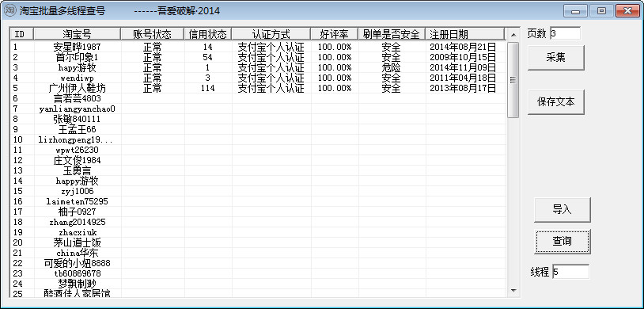Click the 导入 import button
This screenshot has height=309, width=644.
coord(562,209)
